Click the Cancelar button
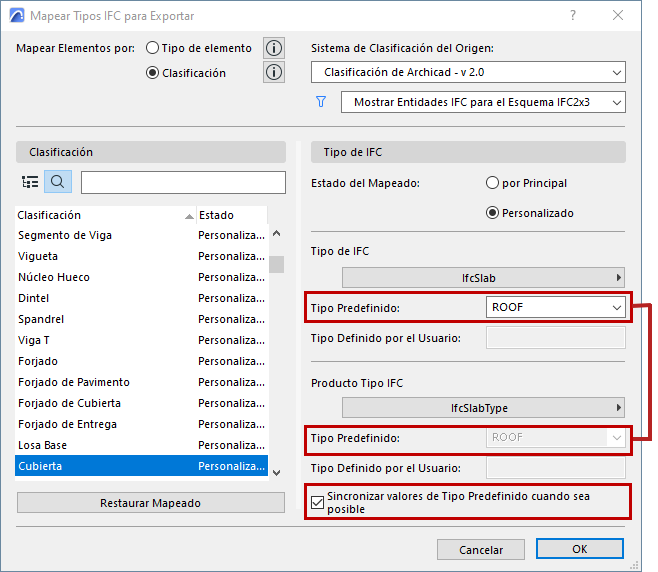This screenshot has height=572, width=658. pos(481,549)
